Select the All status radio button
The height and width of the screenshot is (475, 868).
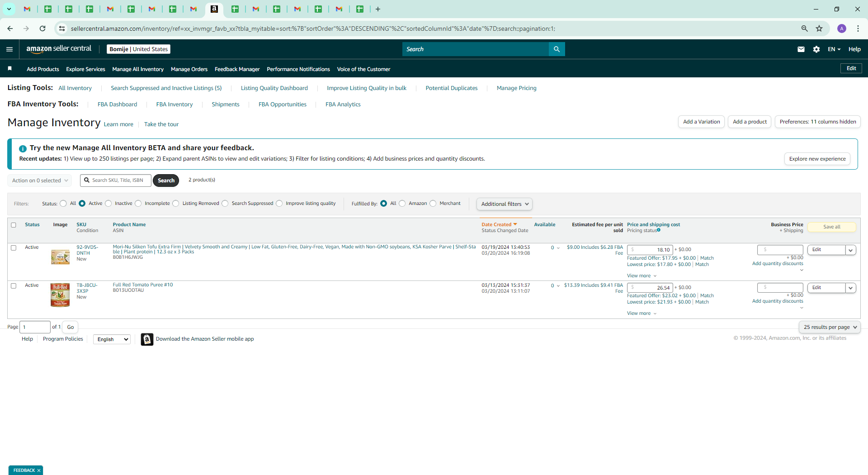point(63,204)
